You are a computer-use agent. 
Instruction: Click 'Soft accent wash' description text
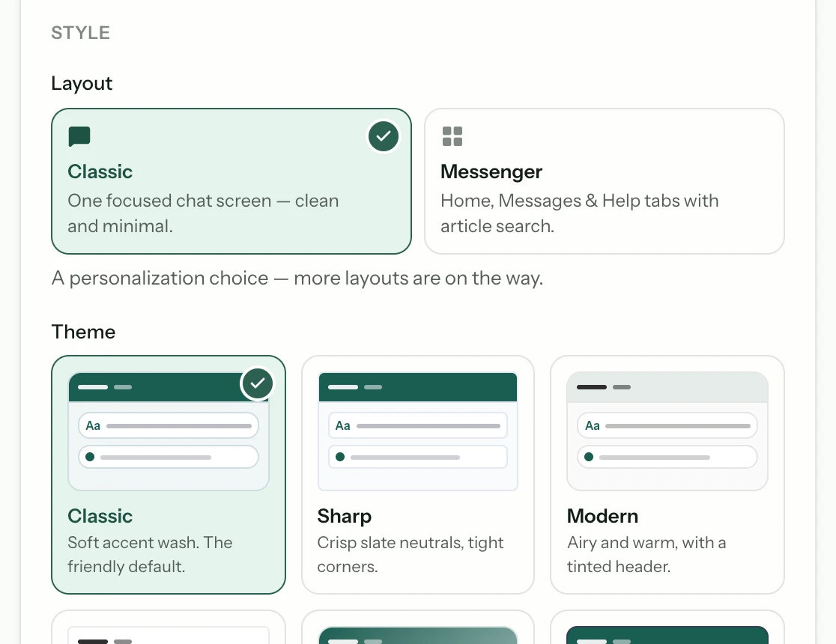click(150, 554)
